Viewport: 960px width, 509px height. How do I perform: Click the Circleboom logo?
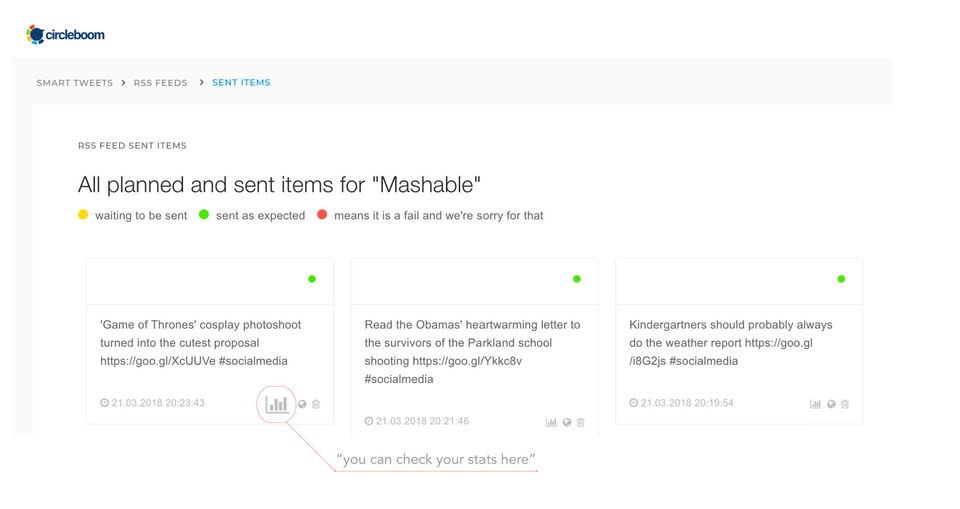66,35
